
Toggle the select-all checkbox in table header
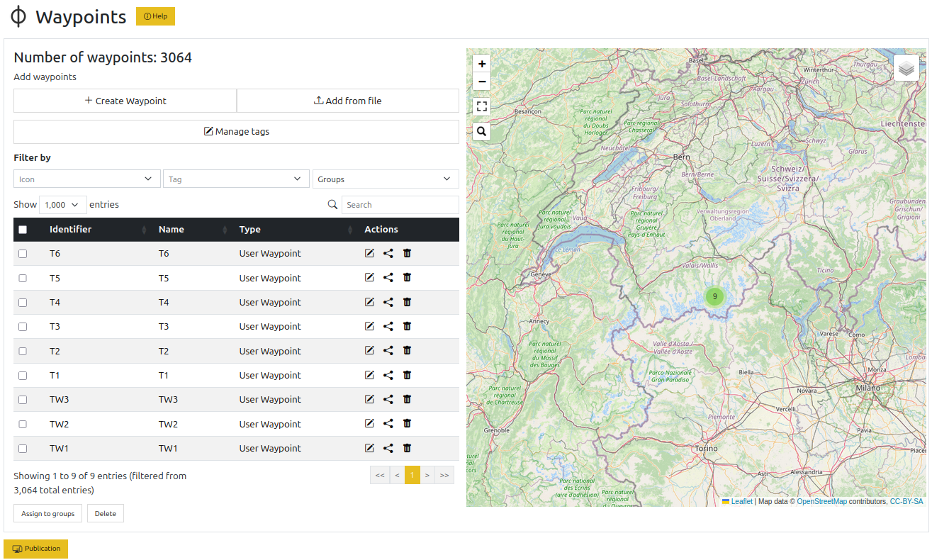(x=23, y=230)
